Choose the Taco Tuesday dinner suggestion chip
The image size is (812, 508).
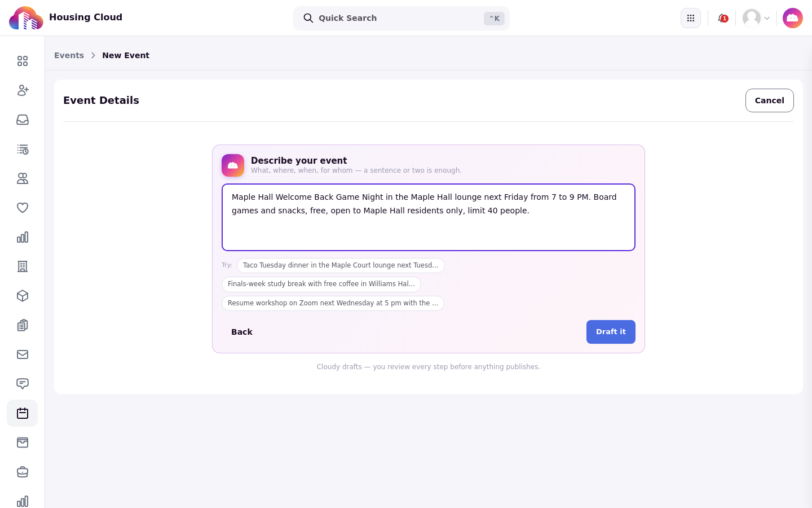click(341, 265)
